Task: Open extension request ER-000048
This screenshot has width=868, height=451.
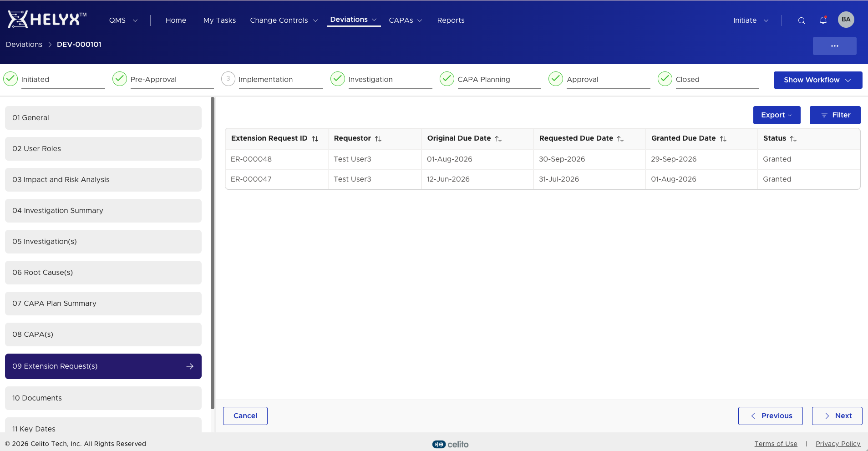Action: [251, 159]
